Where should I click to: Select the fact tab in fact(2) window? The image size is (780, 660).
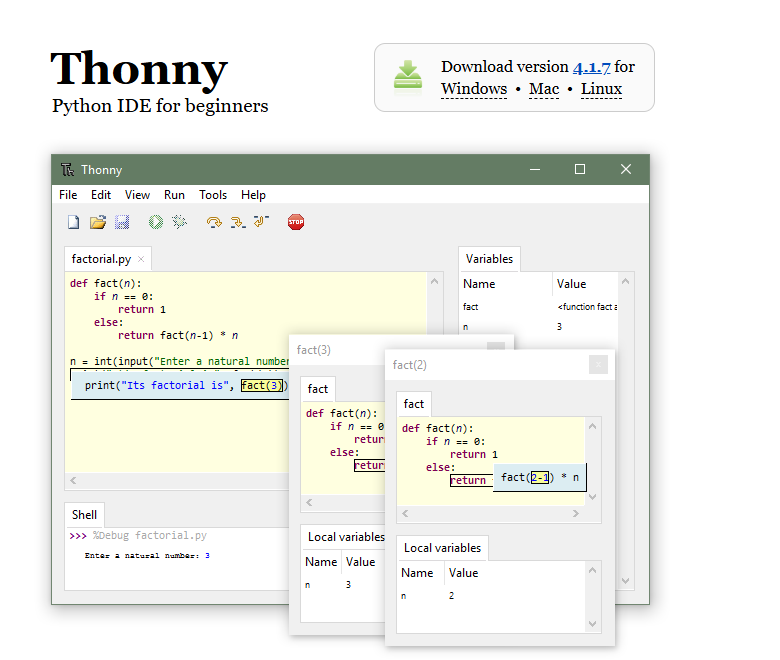coord(414,404)
